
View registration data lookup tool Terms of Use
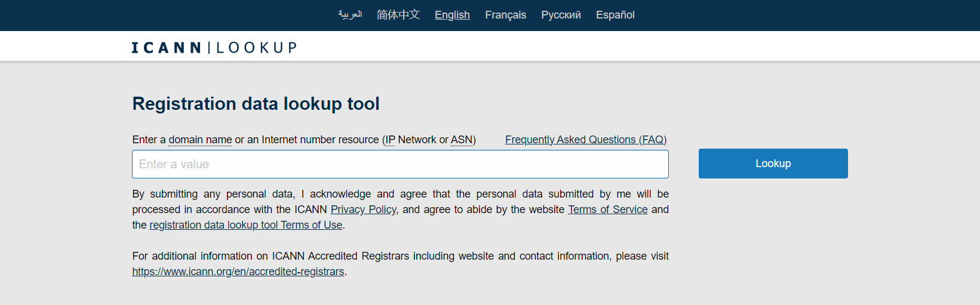click(245, 225)
